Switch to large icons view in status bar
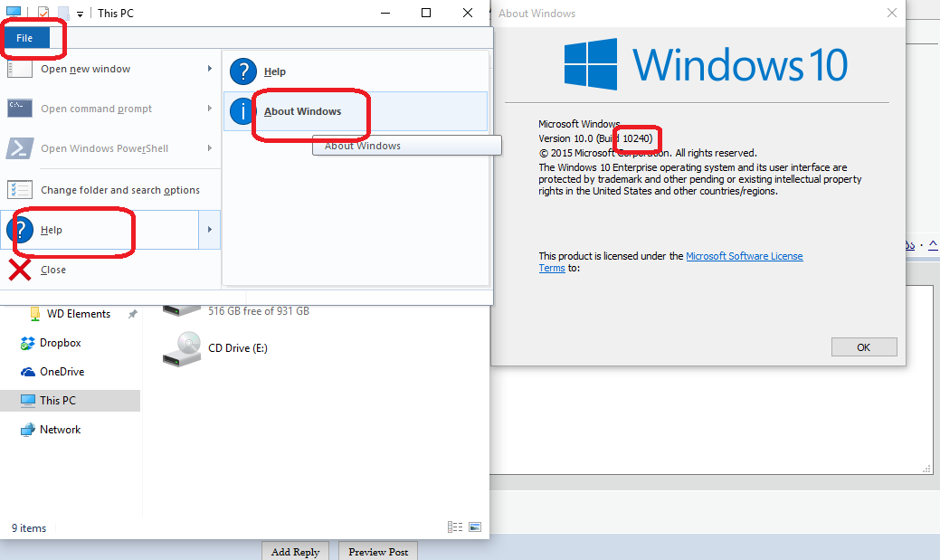 point(475,527)
